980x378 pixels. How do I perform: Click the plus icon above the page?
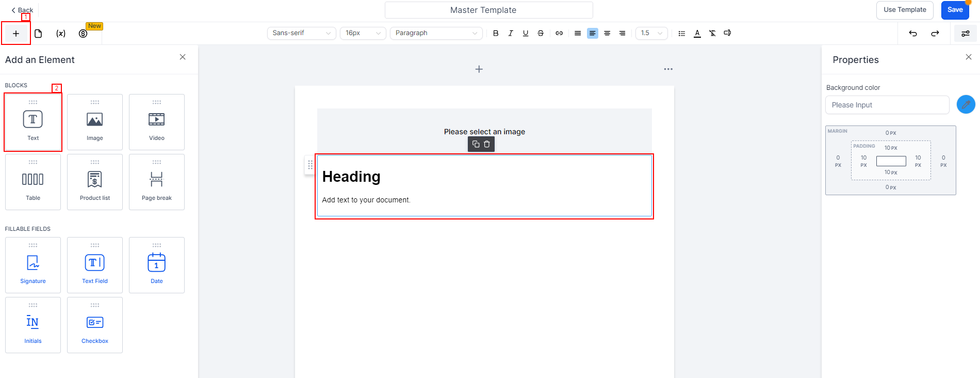[479, 69]
